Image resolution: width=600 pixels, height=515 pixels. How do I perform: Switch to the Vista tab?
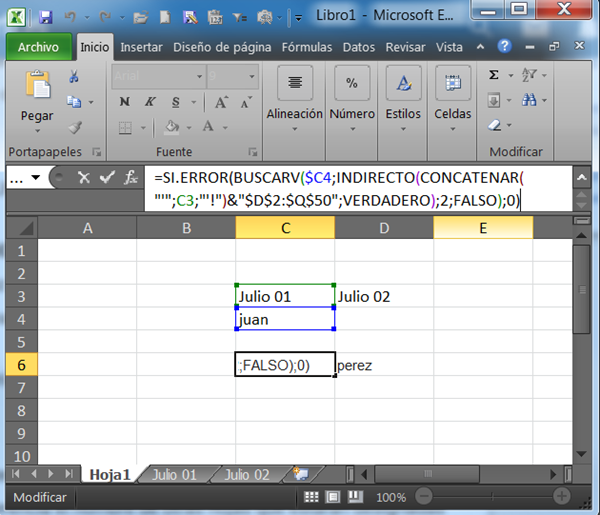coord(449,47)
